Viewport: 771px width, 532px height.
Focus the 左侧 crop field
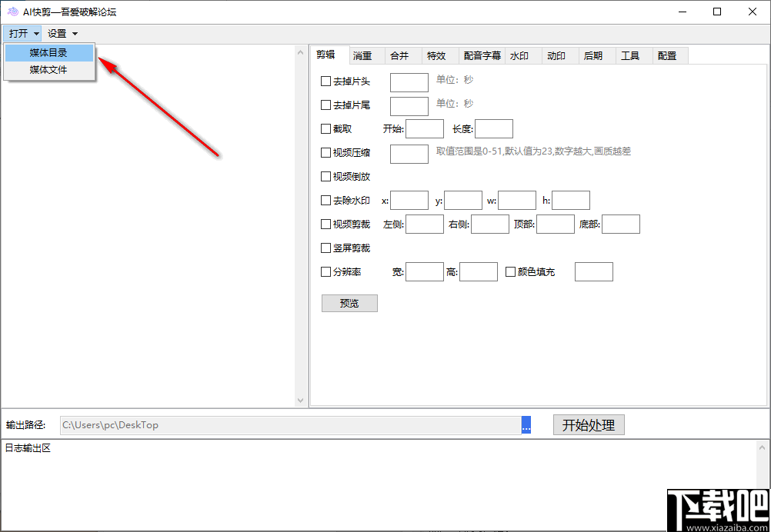pyautogui.click(x=425, y=224)
